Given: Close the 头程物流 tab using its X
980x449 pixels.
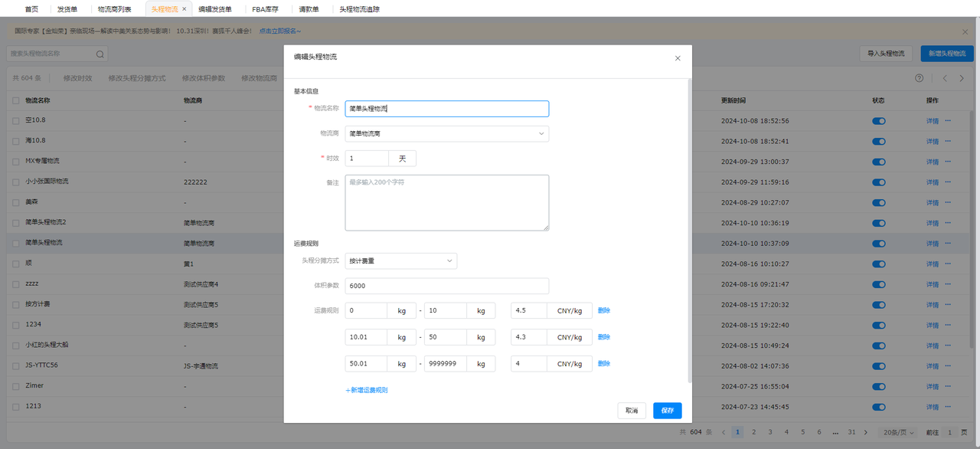Looking at the screenshot, I should (x=184, y=9).
